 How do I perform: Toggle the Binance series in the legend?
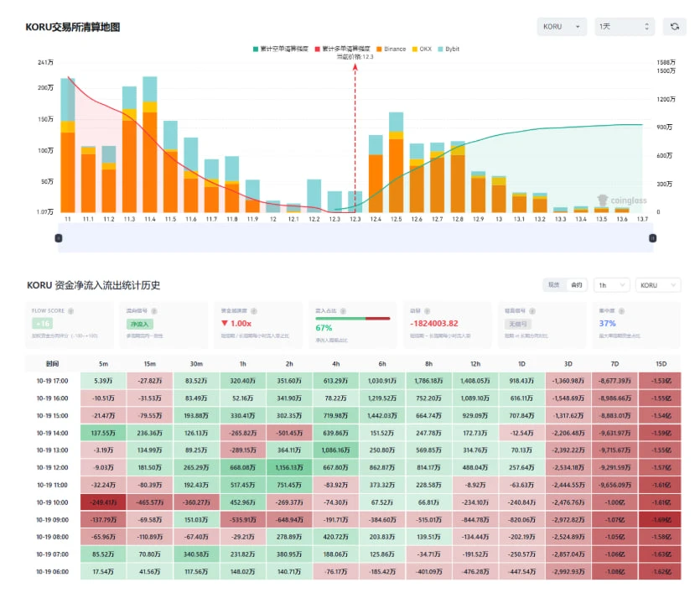coord(391,49)
